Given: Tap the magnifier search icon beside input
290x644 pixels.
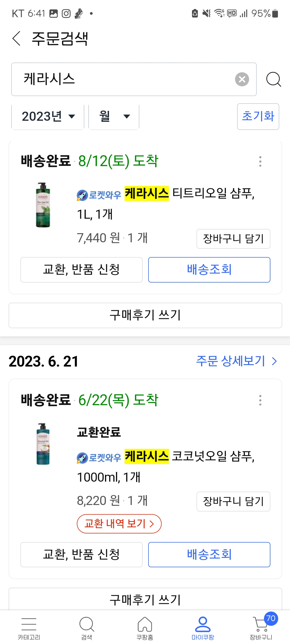Looking at the screenshot, I should point(273,79).
